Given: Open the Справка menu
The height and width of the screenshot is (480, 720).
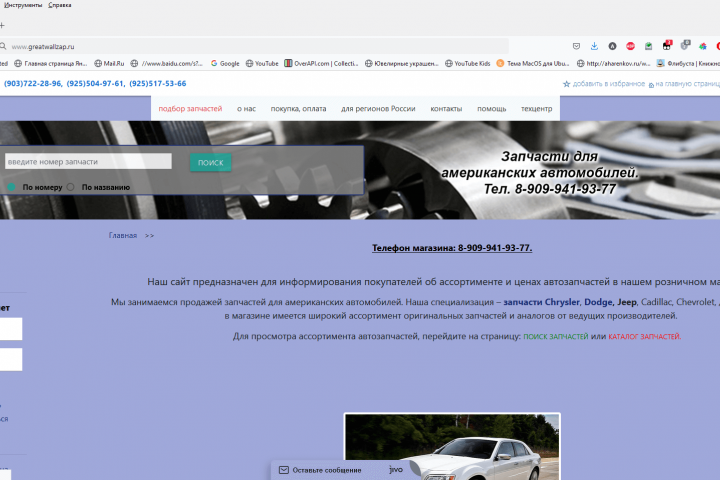Looking at the screenshot, I should 60,5.
